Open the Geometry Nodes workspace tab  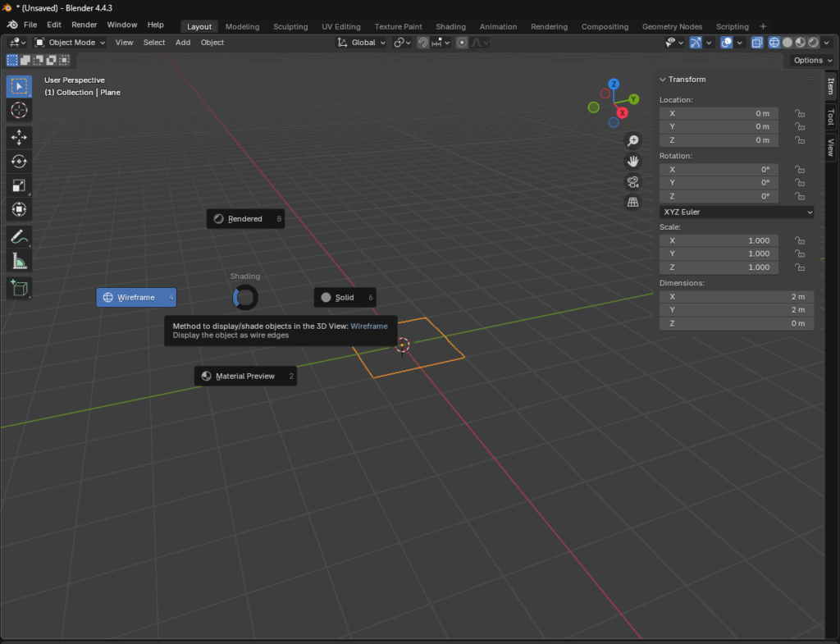coord(672,26)
